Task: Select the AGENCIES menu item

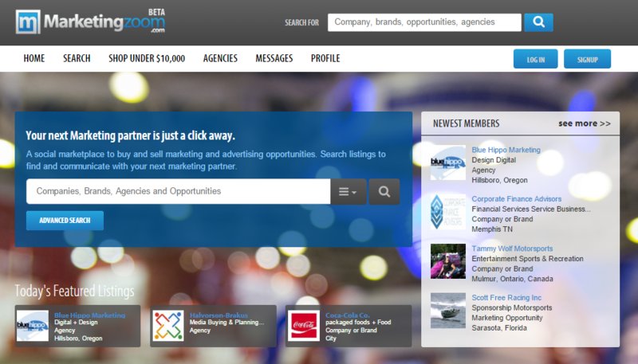Action: (220, 58)
